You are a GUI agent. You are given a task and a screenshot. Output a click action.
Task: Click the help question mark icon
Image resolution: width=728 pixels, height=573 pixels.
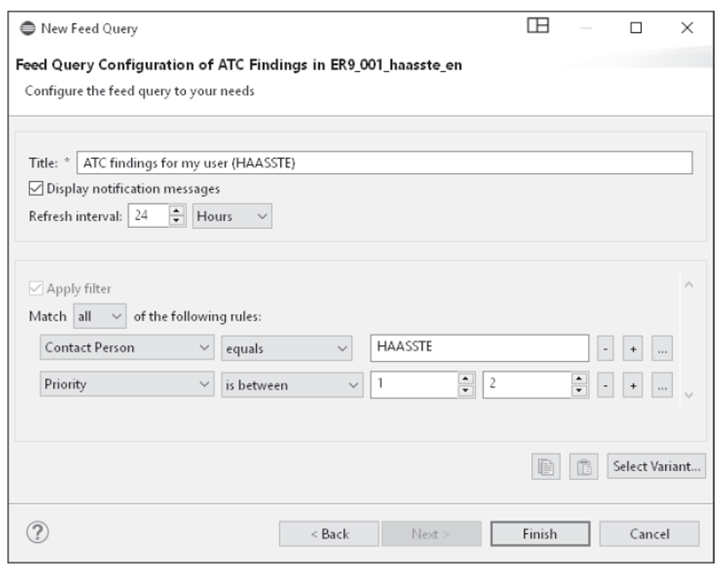(x=37, y=533)
